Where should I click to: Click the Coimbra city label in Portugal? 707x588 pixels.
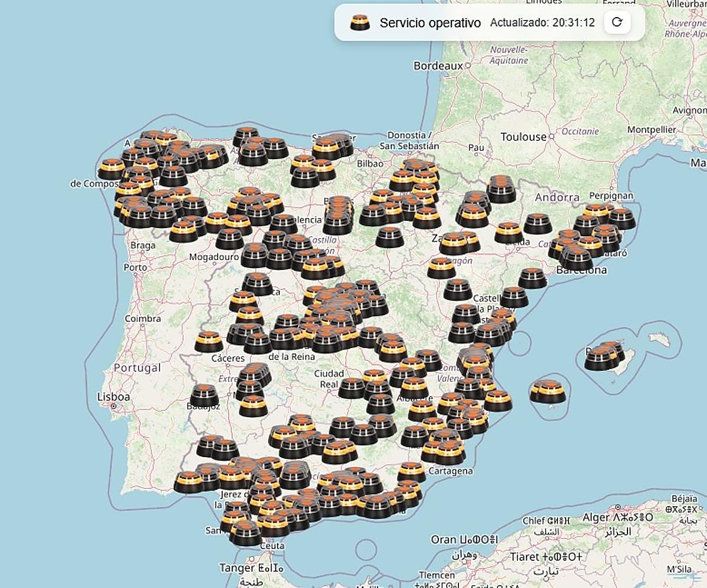143,319
